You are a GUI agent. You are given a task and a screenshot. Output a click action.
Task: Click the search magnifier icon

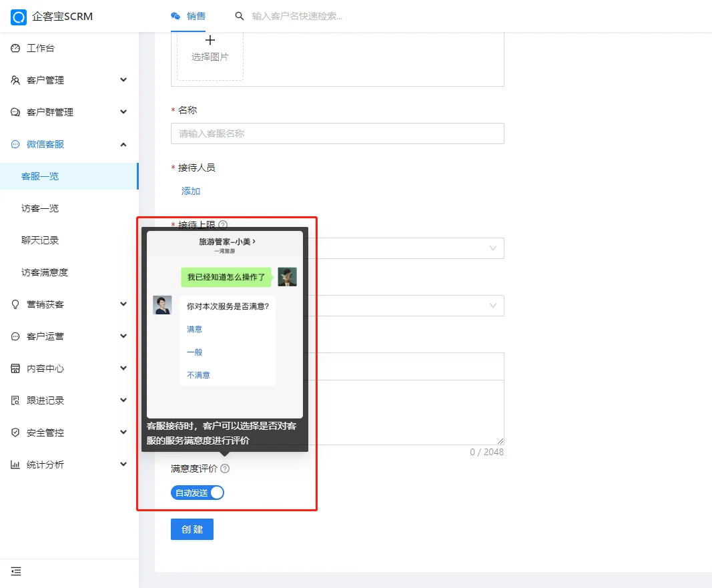click(240, 16)
